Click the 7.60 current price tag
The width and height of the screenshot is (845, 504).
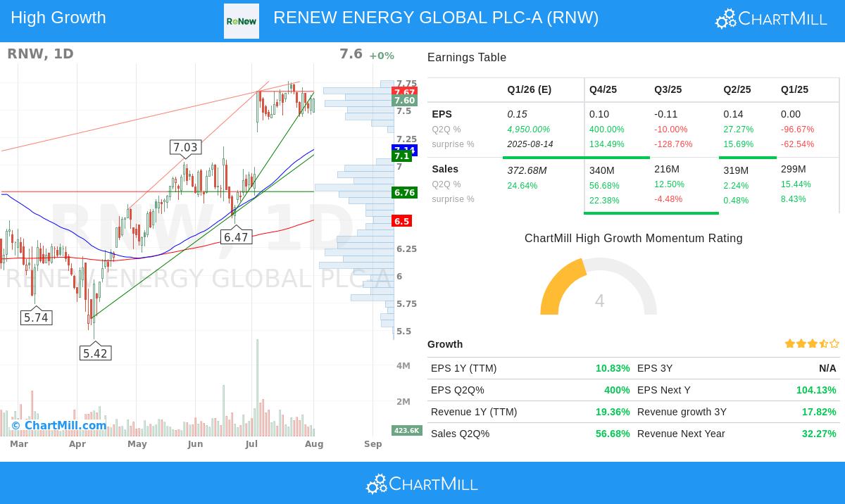point(404,101)
